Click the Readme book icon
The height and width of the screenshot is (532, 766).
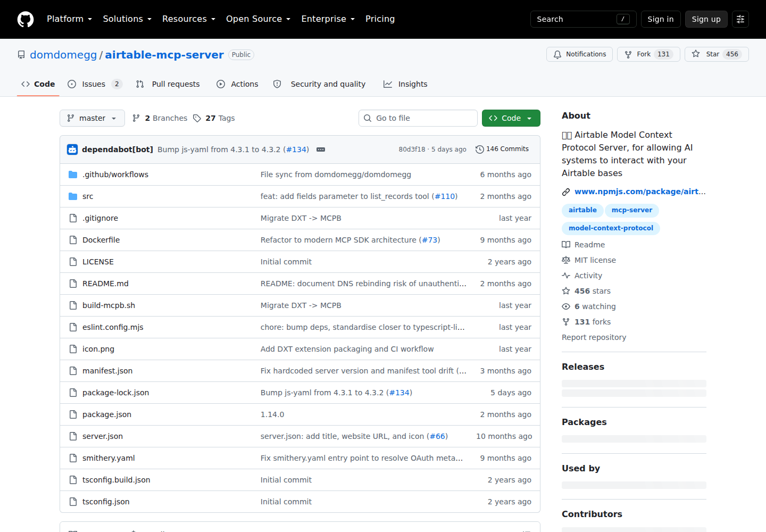(x=566, y=245)
